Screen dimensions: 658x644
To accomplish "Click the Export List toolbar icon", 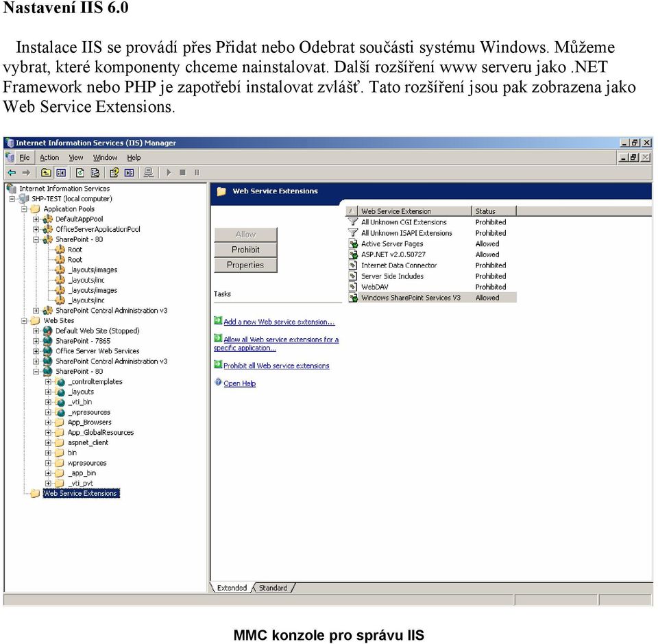I will pyautogui.click(x=95, y=173).
